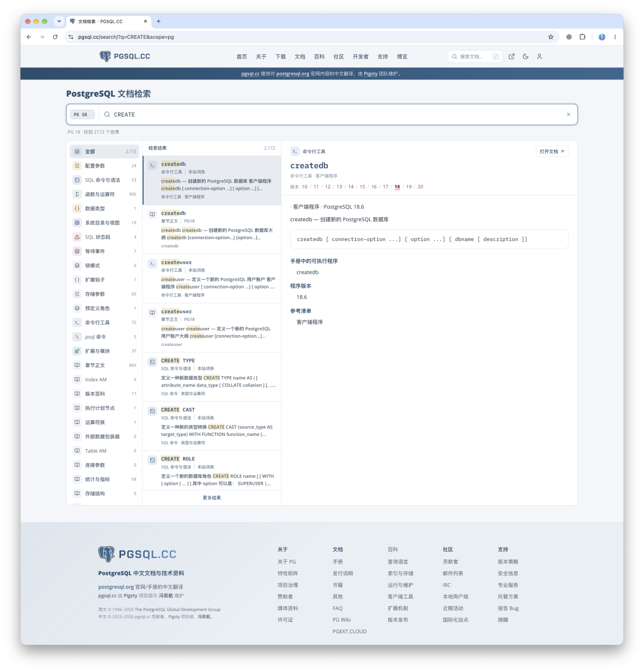Image resolution: width=644 pixels, height=672 pixels.
Task: Filter results by SQL 命令与语法
Action: pos(104,180)
